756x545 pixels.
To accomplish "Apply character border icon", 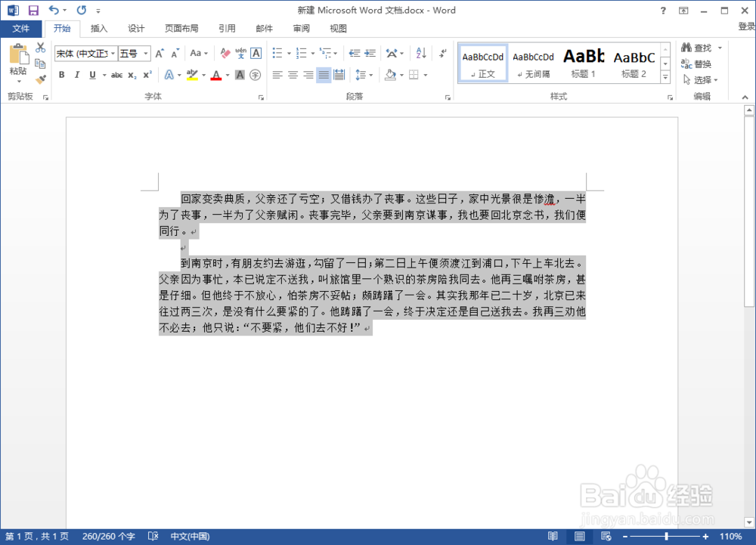I will point(256,54).
